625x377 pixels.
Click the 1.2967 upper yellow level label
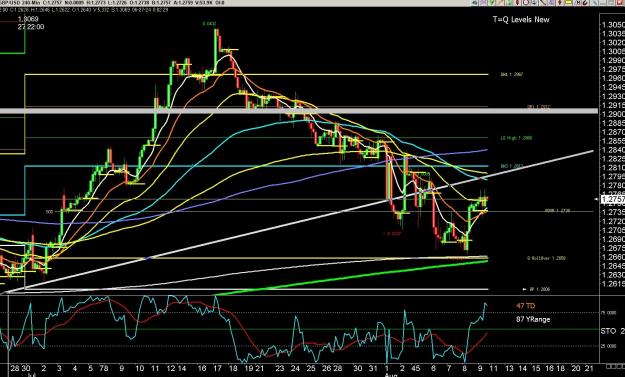coord(512,75)
